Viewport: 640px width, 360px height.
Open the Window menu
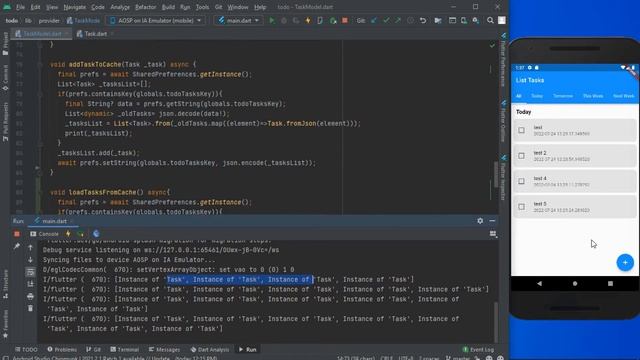click(238, 7)
